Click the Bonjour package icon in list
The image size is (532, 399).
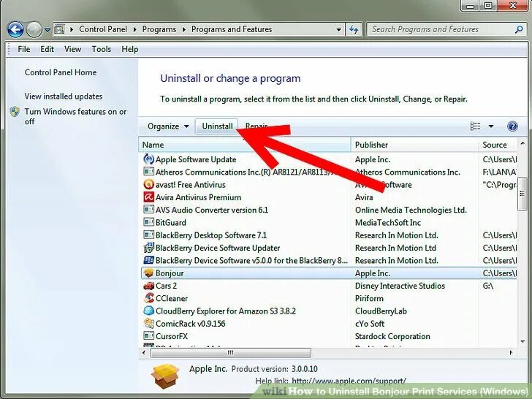click(148, 273)
